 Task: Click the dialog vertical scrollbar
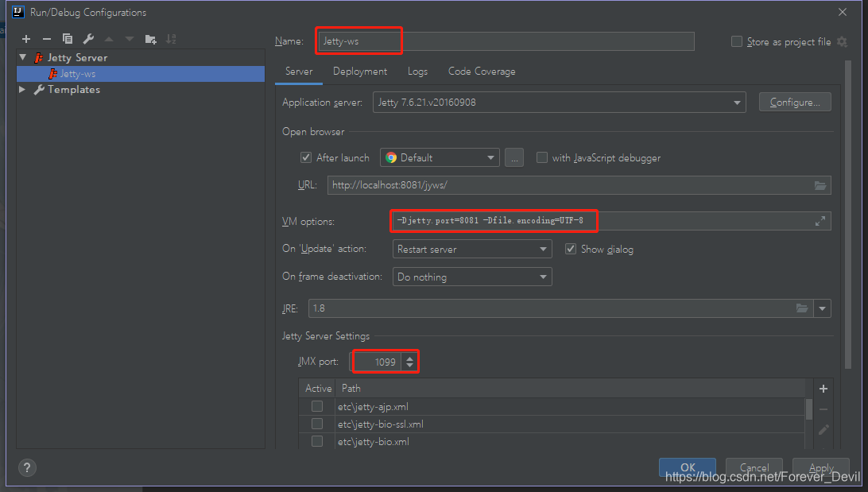[x=847, y=215]
